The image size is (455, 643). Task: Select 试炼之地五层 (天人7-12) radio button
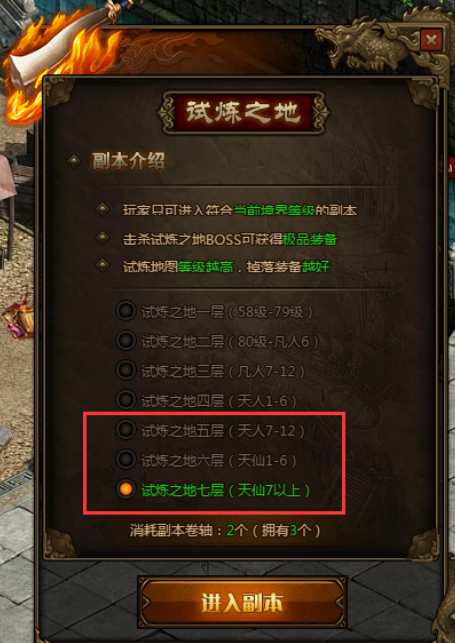pos(125,430)
